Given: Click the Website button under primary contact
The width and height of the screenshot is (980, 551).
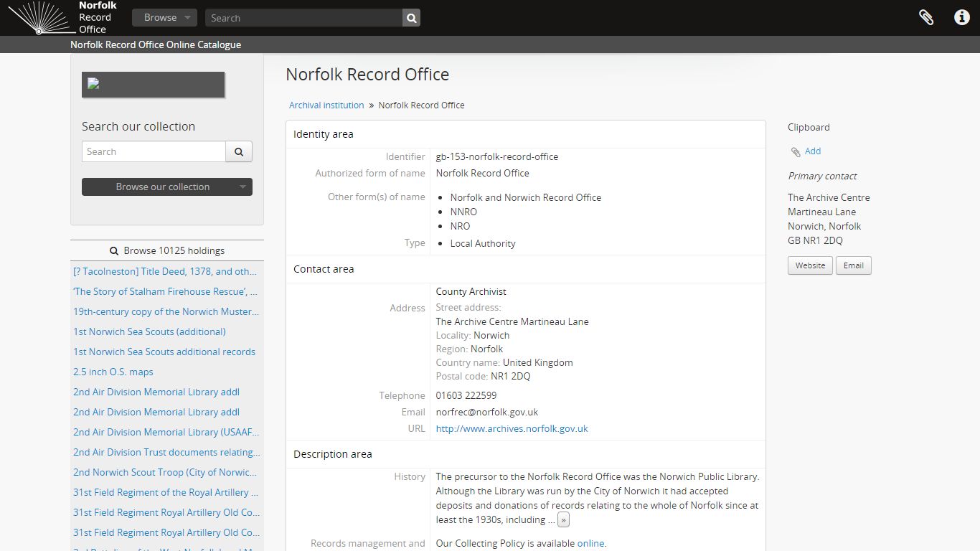Looking at the screenshot, I should 811,265.
